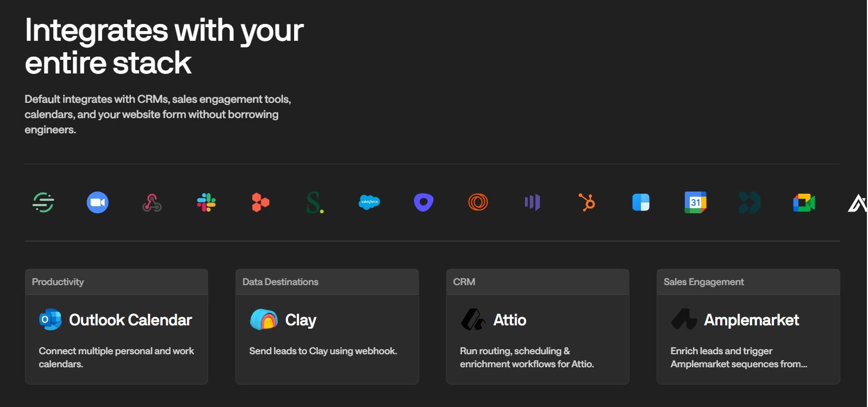Screen dimensions: 868x407
Task: Click the 'Integrates with your entire stack' heading
Action: tap(164, 46)
